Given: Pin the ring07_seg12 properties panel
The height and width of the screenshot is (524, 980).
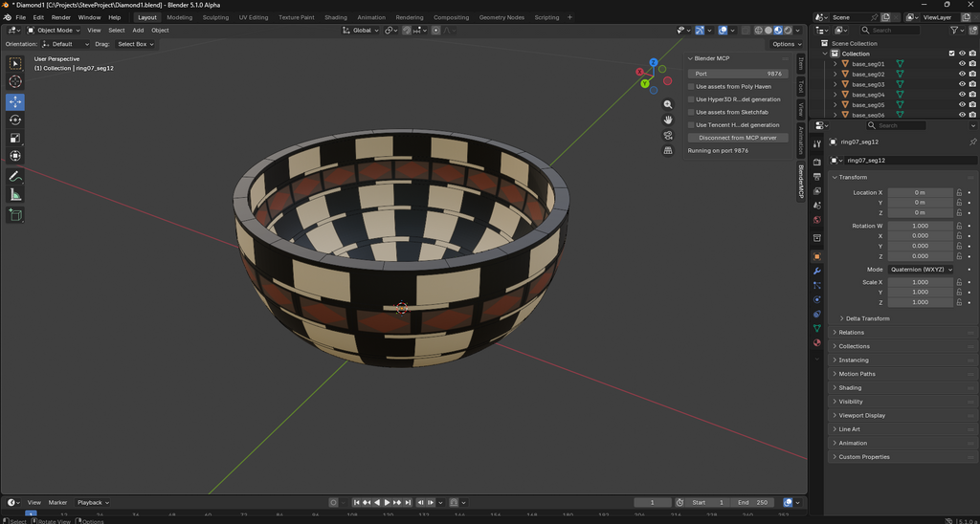Looking at the screenshot, I should (x=972, y=142).
